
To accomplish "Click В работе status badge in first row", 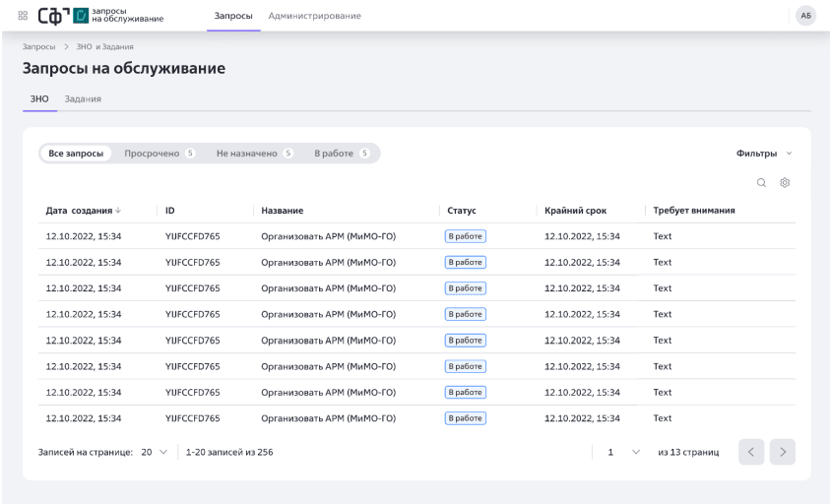I will tap(466, 236).
